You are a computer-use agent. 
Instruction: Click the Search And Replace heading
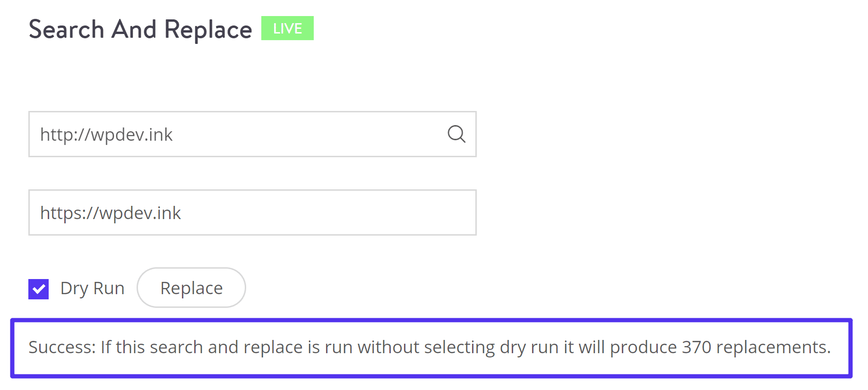pos(140,29)
